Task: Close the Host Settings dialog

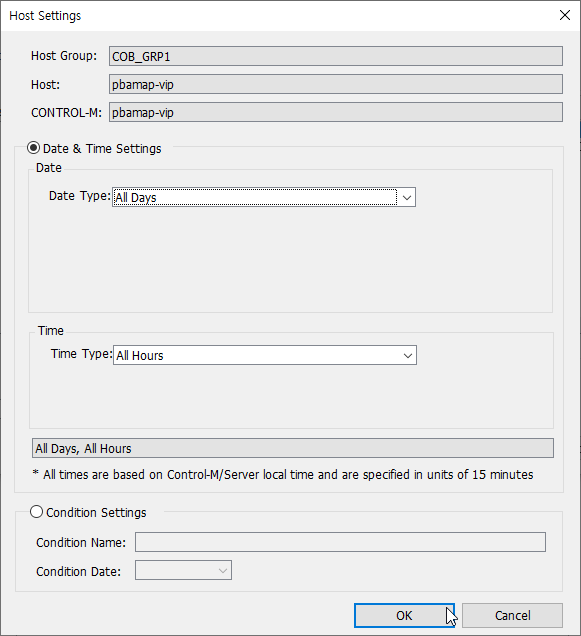Action: [x=565, y=15]
